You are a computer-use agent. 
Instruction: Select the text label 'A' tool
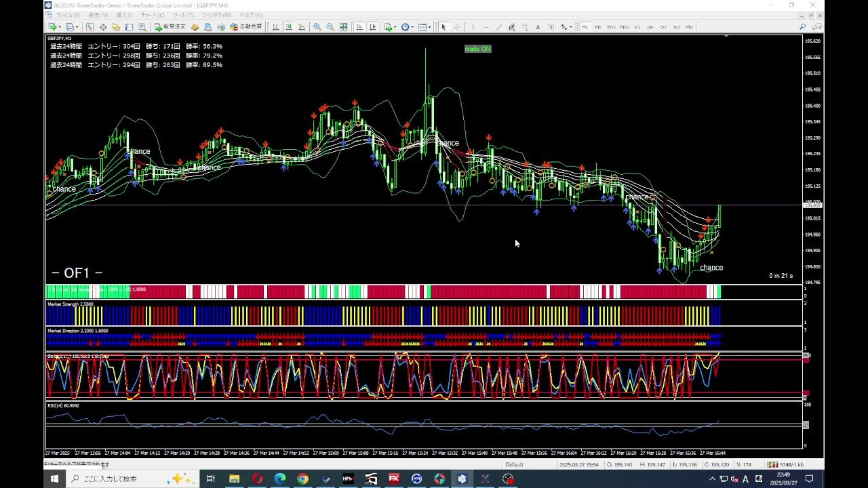[538, 27]
